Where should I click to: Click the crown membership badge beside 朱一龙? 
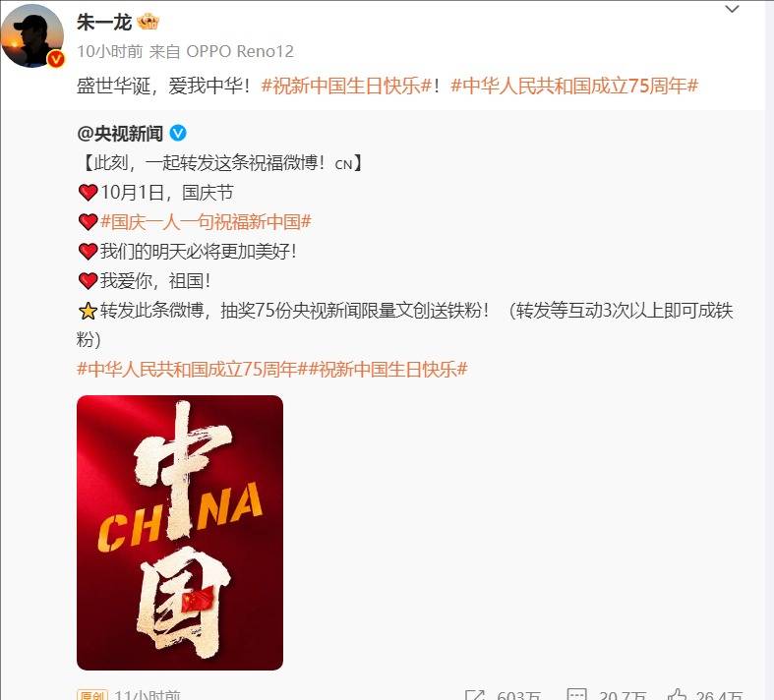click(x=148, y=23)
